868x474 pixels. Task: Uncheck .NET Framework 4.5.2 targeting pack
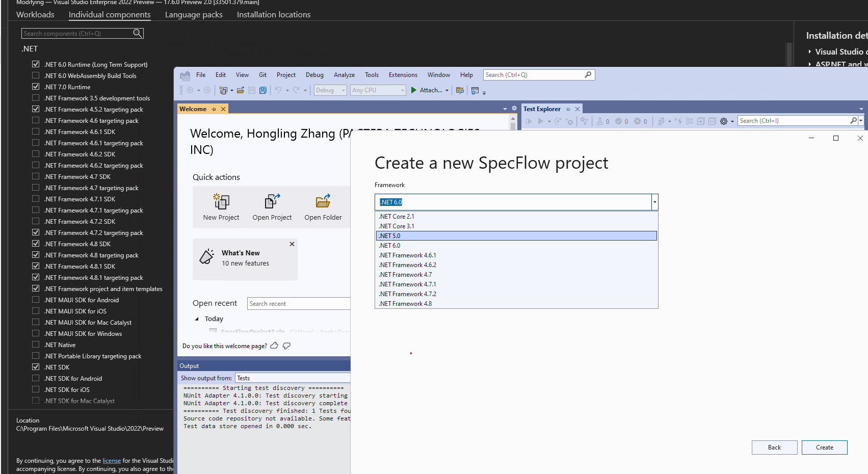36,109
